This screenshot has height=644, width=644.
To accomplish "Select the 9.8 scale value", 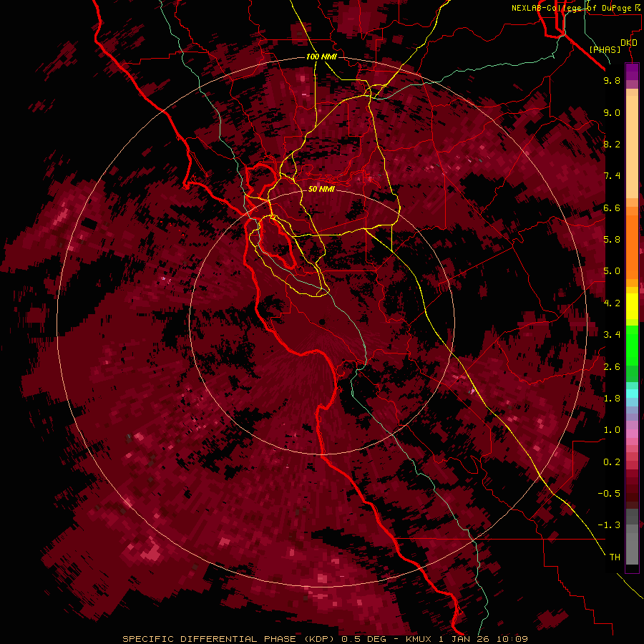I will point(612,81).
